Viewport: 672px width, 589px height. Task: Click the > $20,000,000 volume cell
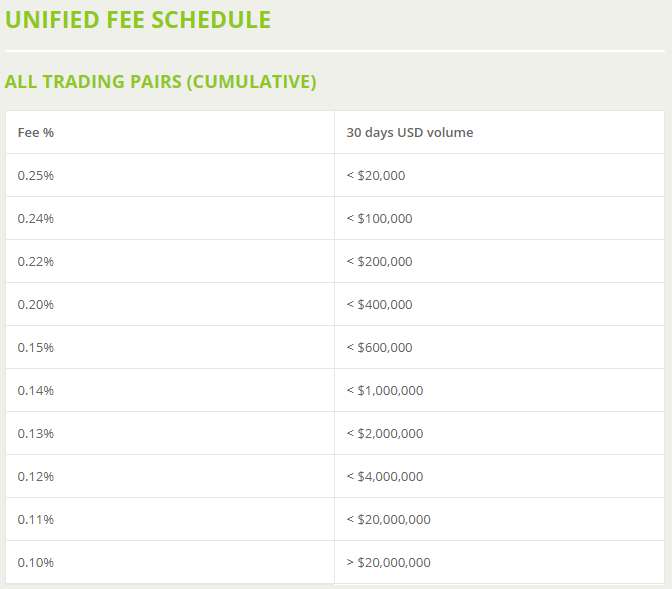(499, 562)
